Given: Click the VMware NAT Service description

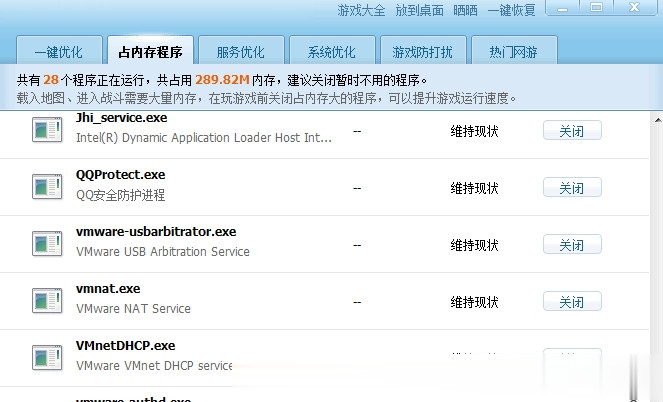Looking at the screenshot, I should tap(133, 309).
